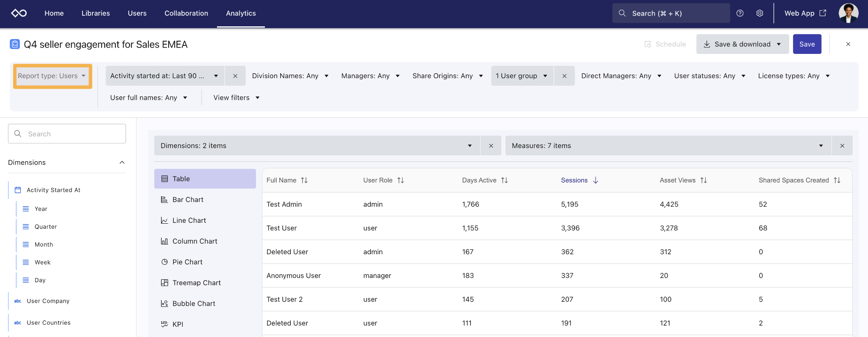Open Web App external link
Image resolution: width=868 pixels, height=337 pixels.
pos(805,13)
